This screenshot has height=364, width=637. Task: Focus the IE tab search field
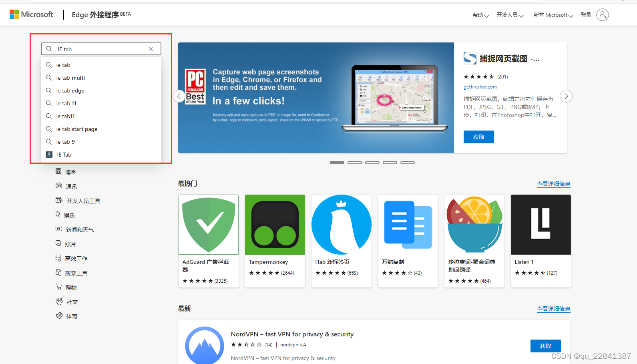pos(101,49)
